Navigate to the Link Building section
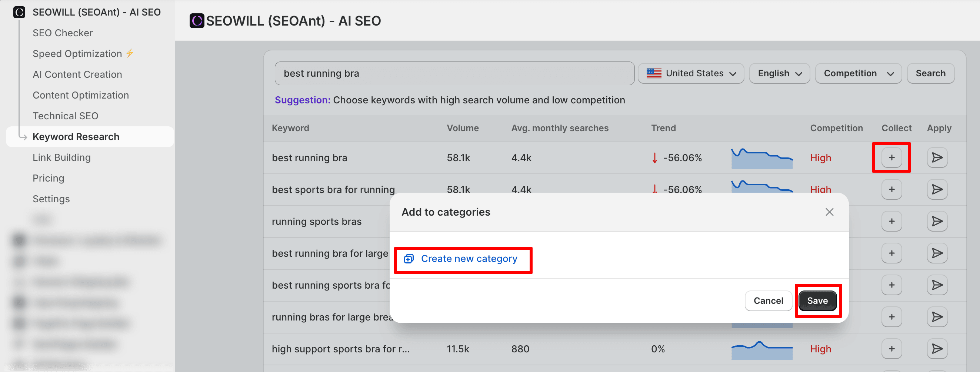Viewport: 980px width, 372px height. [61, 157]
